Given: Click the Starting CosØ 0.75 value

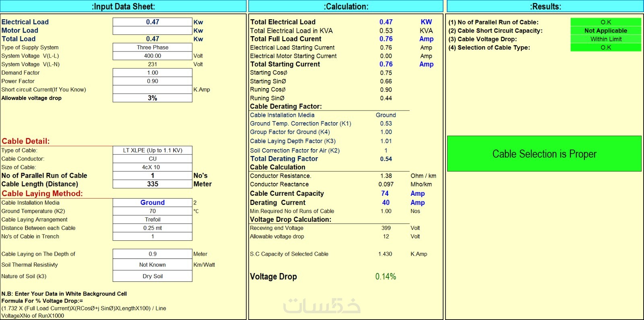Looking at the screenshot, I should tap(386, 73).
